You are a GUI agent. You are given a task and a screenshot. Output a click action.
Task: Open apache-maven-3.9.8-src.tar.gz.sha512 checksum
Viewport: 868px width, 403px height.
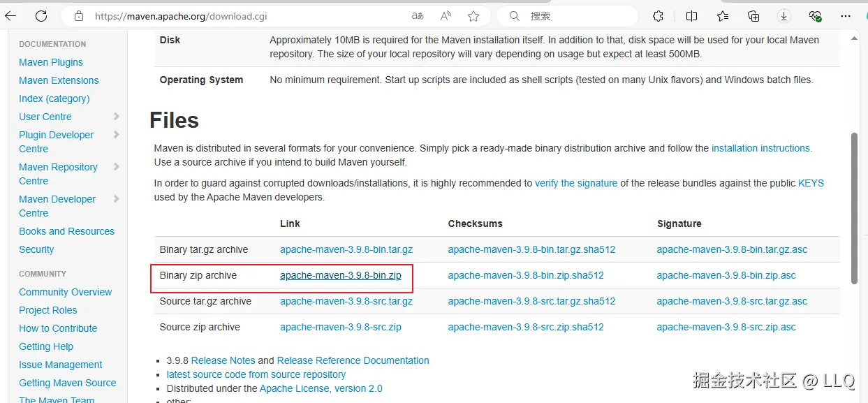pyautogui.click(x=532, y=301)
